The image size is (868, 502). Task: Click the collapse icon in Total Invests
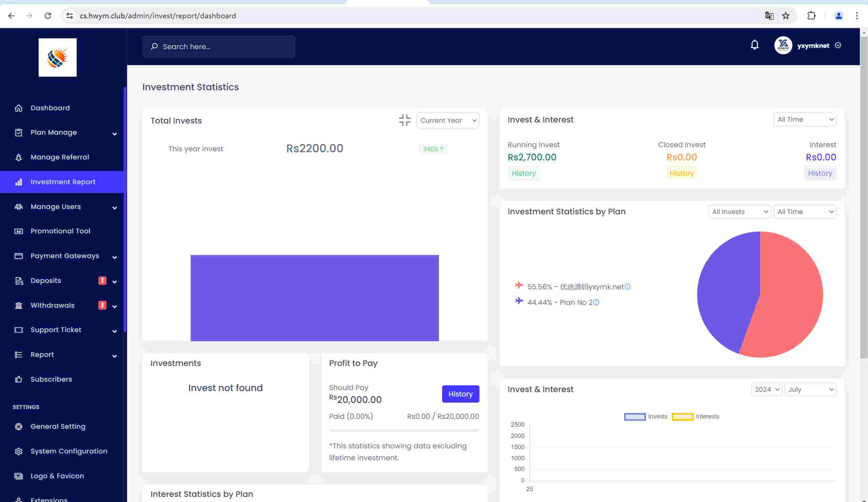[x=405, y=120]
